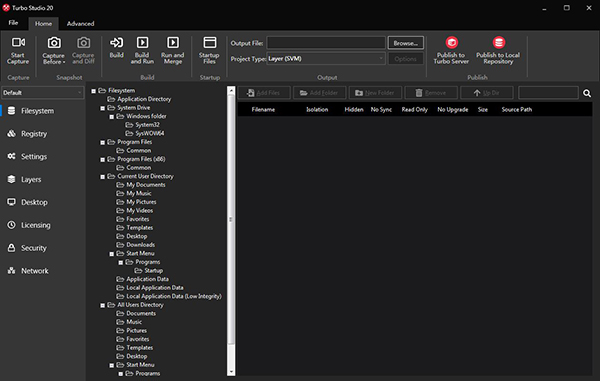Click Publish to Turbo Server icon
Image resolution: width=600 pixels, height=381 pixels.
(x=452, y=42)
